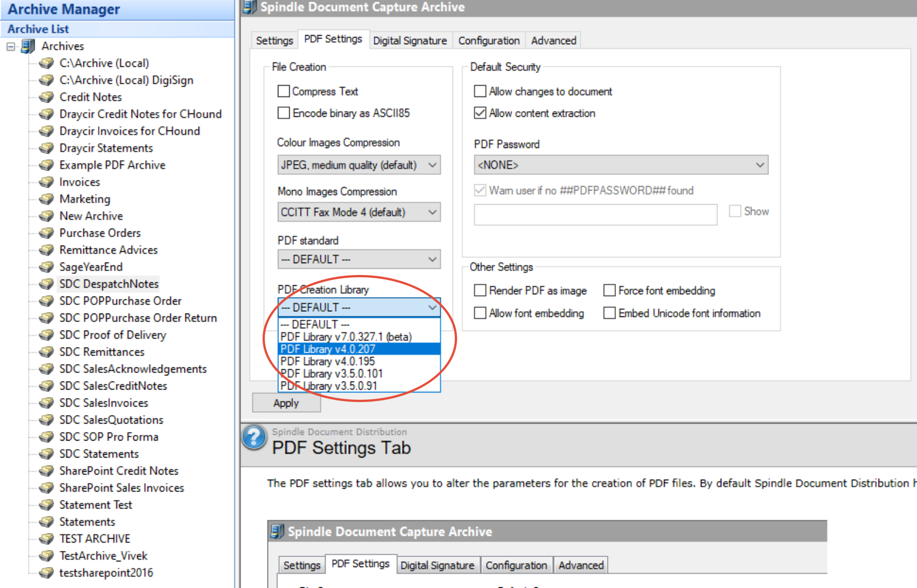Screen dimensions: 917x588
Task: Switch to the Configuration tab
Action: click(x=489, y=41)
